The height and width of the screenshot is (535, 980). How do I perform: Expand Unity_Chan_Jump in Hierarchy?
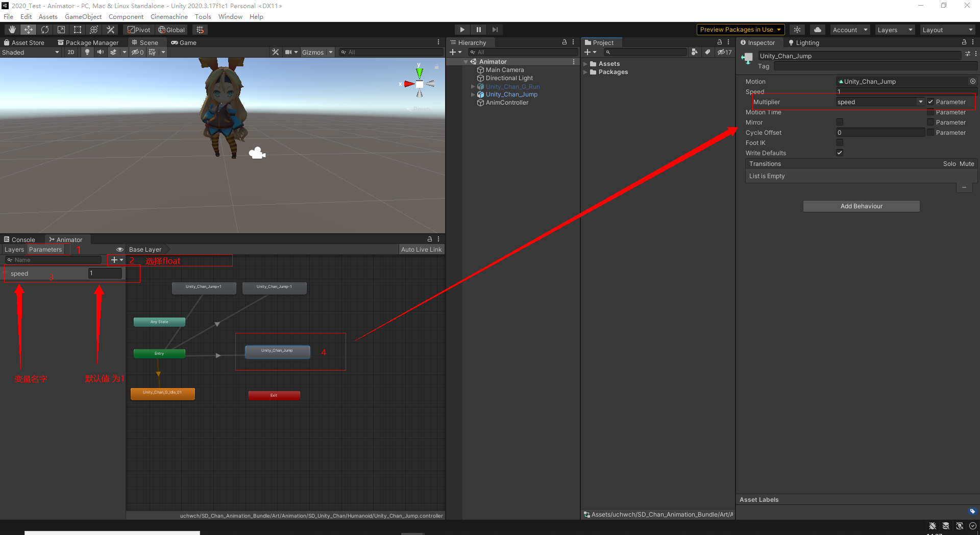tap(473, 94)
